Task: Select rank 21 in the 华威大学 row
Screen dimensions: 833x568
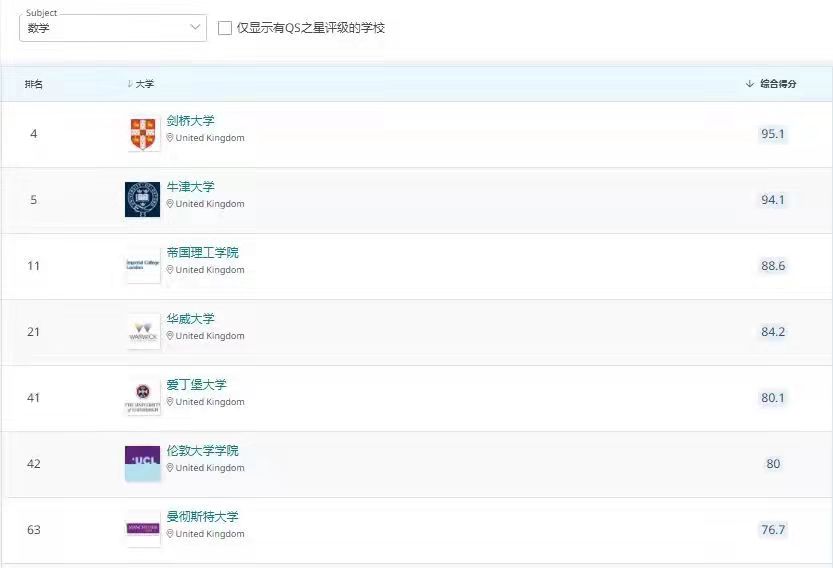Action: 33,332
